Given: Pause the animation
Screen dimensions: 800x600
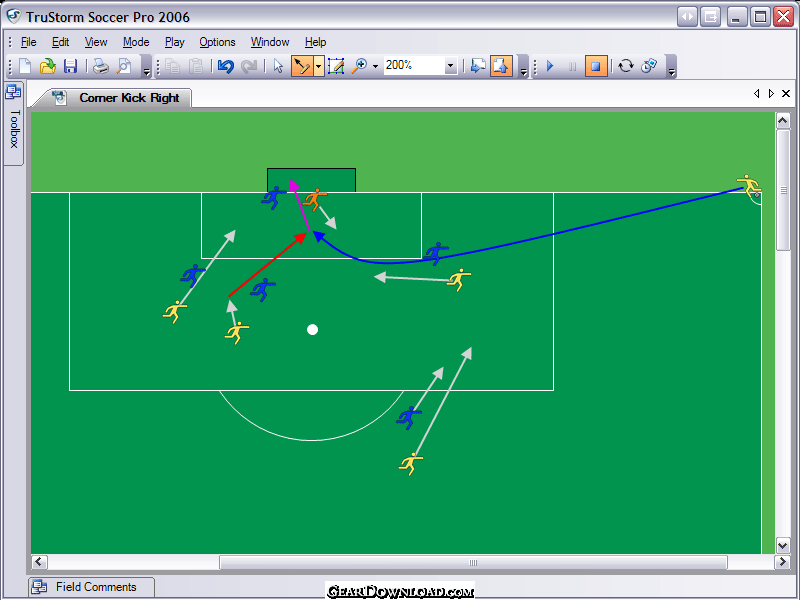Looking at the screenshot, I should point(572,66).
